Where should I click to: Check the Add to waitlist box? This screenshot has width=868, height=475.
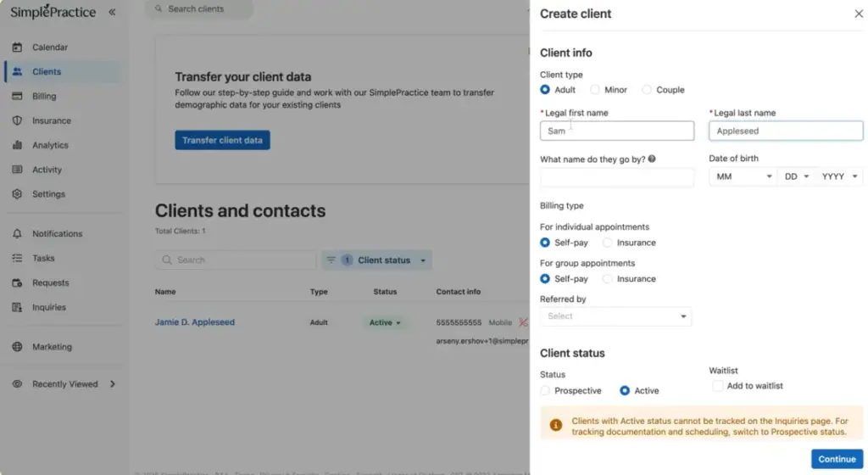tap(717, 385)
